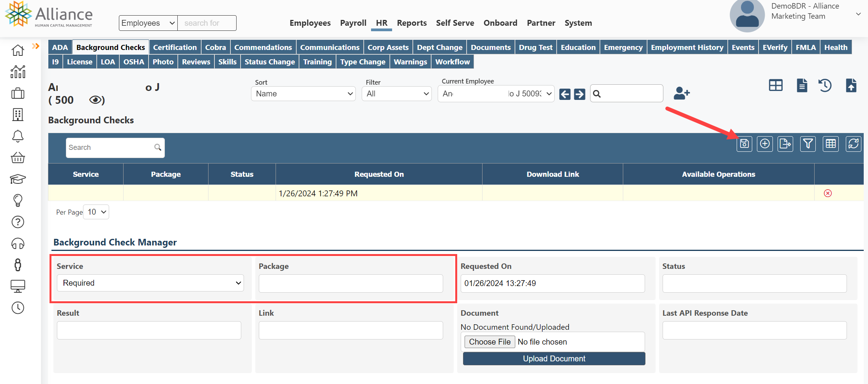Click the Package input field
868x384 pixels.
coord(351,283)
